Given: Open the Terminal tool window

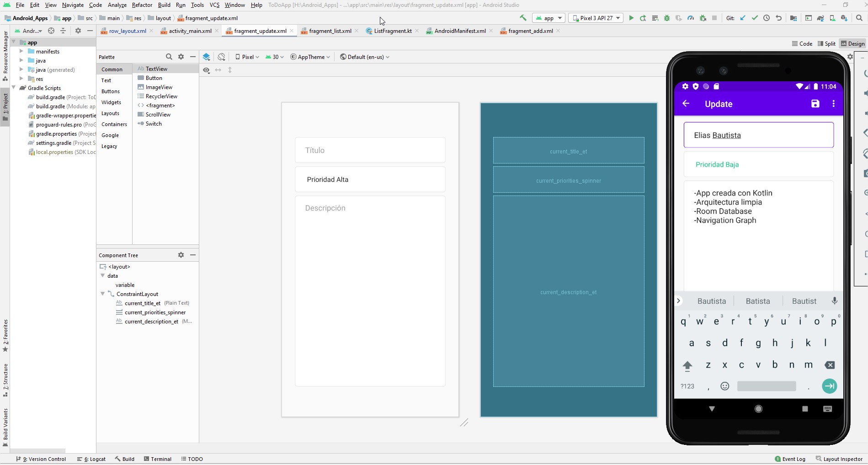Looking at the screenshot, I should pyautogui.click(x=157, y=459).
